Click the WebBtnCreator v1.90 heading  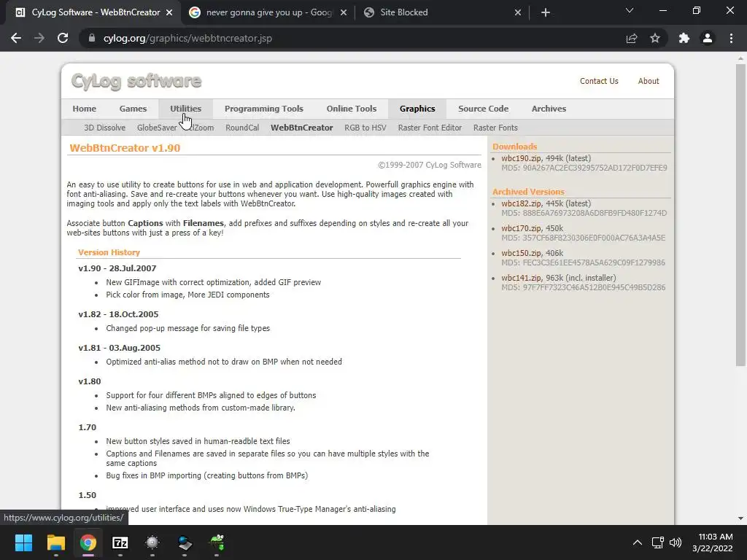click(x=125, y=148)
